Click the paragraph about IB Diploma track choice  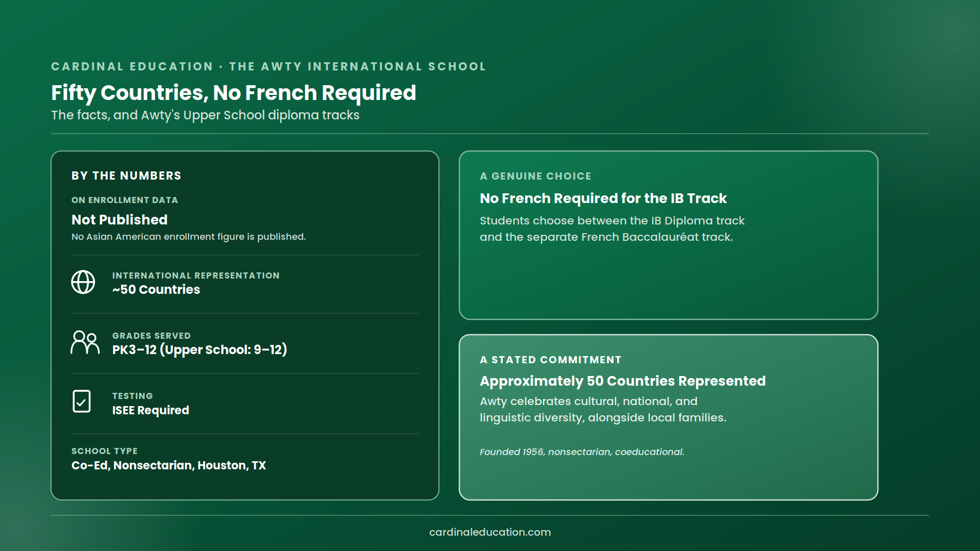(x=612, y=229)
